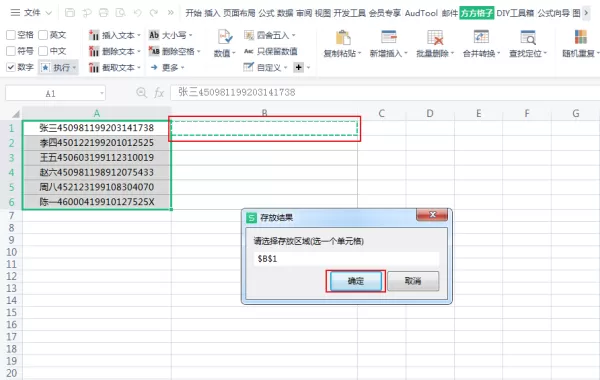Expand more quick access tools chevron
Viewport: 600px width, 380px height.
[170, 13]
